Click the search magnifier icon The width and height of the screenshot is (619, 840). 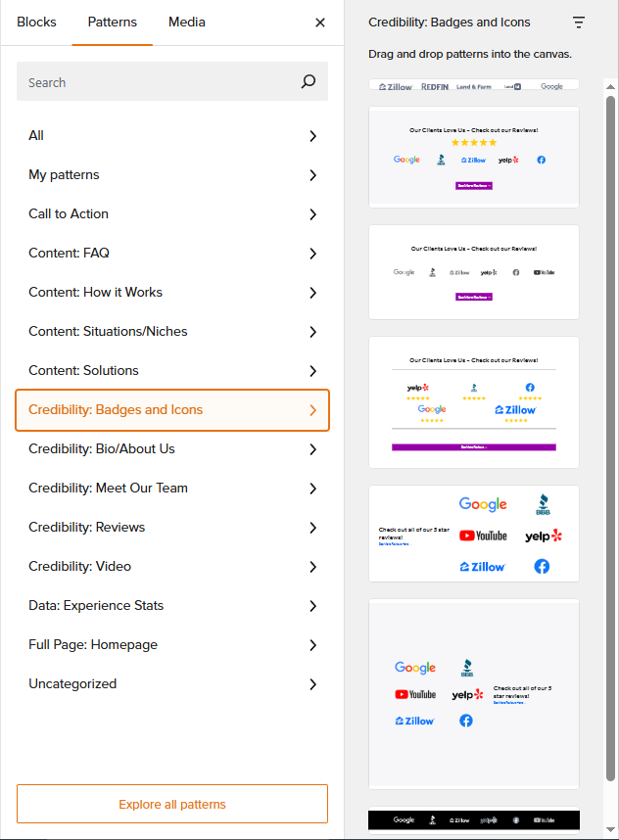pyautogui.click(x=309, y=81)
